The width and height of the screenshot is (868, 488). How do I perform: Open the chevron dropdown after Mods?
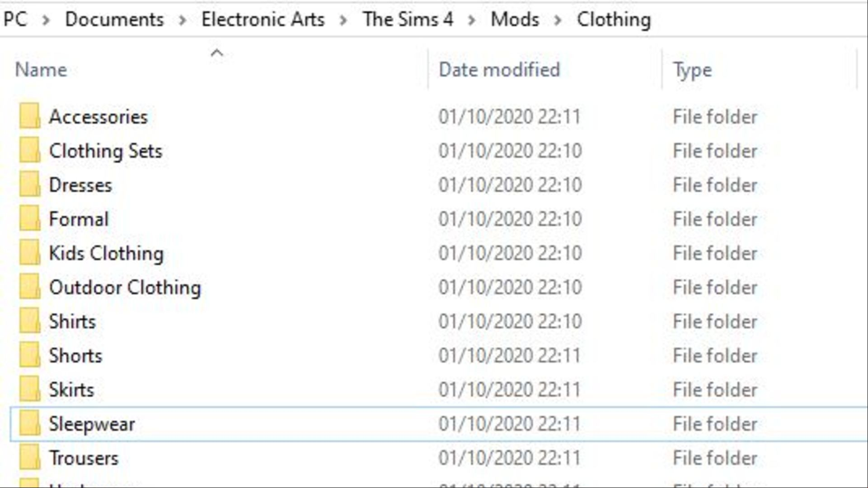(558, 20)
